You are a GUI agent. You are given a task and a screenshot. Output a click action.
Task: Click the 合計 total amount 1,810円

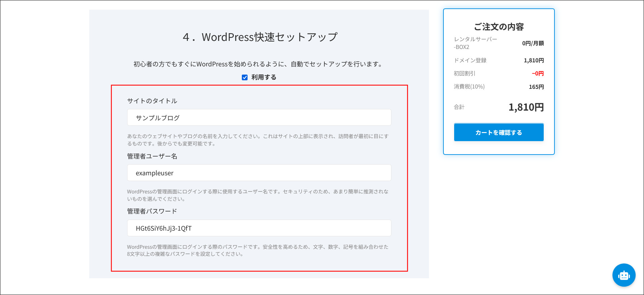coord(526,107)
